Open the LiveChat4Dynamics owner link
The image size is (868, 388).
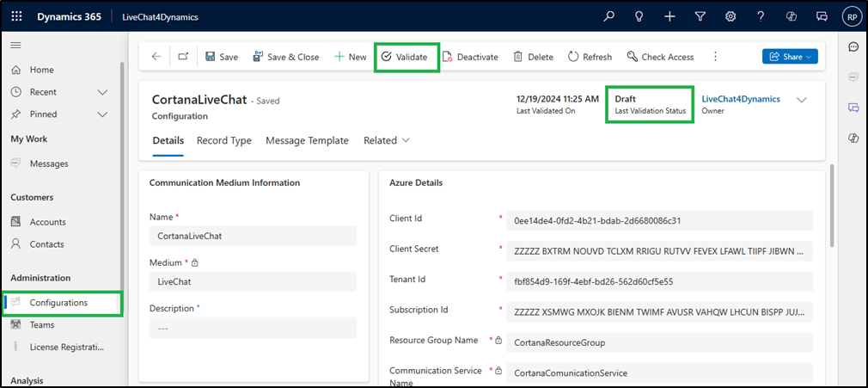(x=741, y=99)
